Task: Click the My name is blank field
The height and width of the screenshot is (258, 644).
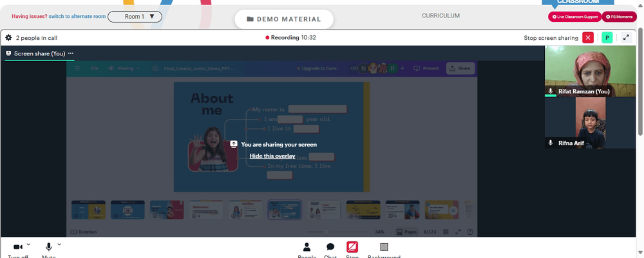Action: pos(317,109)
